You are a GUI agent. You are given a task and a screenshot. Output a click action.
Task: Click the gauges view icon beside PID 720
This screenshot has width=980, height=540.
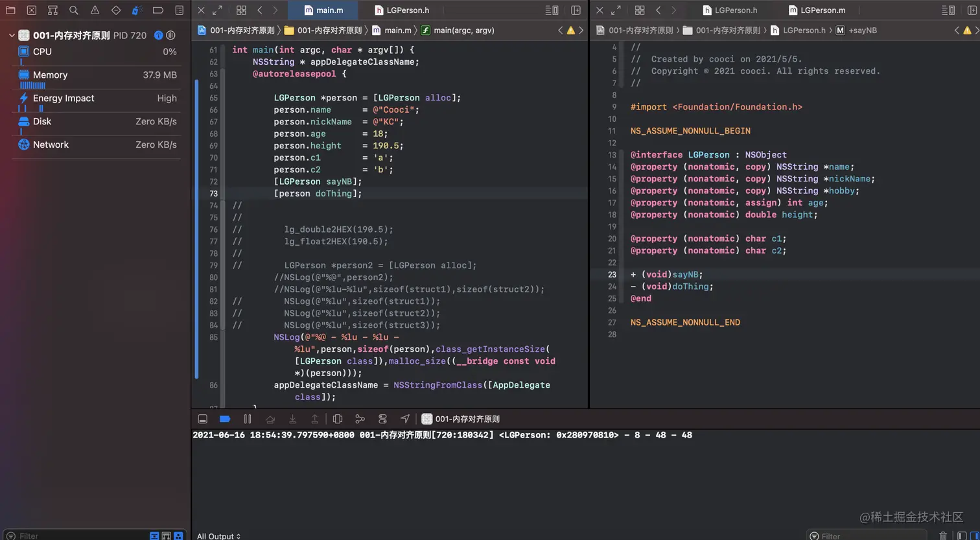170,35
